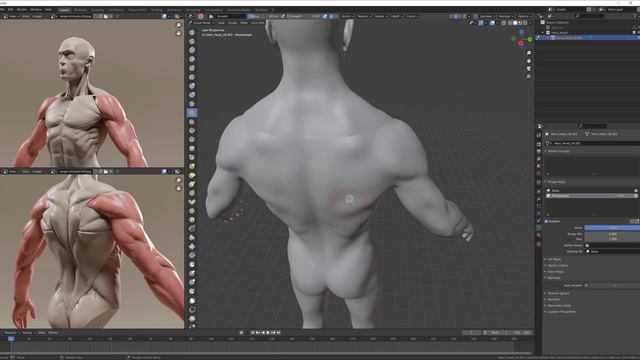This screenshot has height=360, width=640.
Task: Toggle X axis symmetry in sculpt header
Action: click(x=456, y=16)
